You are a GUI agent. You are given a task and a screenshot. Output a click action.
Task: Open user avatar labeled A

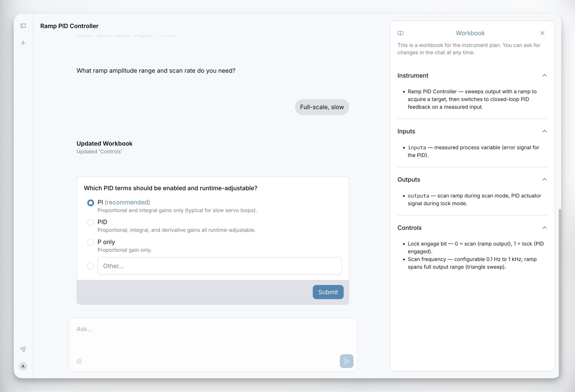click(x=23, y=366)
